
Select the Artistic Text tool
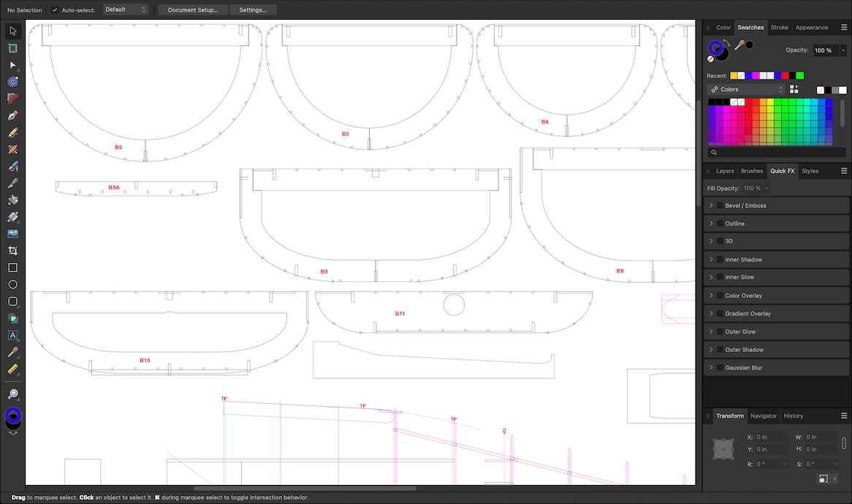point(12,335)
